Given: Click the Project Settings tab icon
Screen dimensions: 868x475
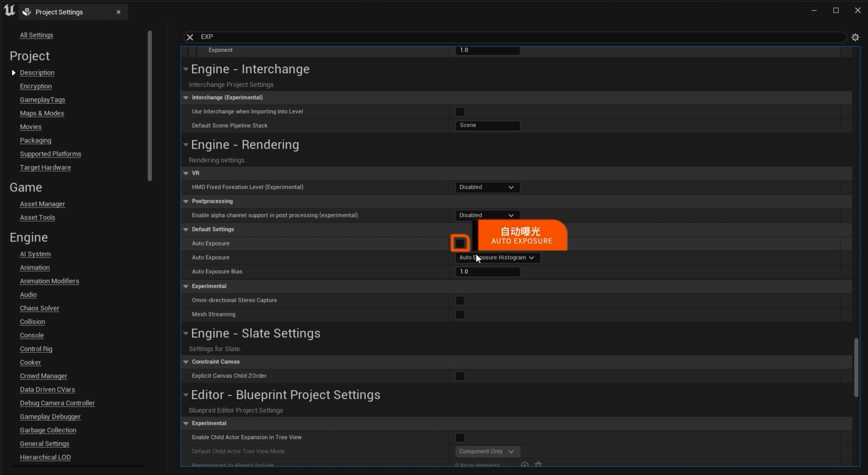Looking at the screenshot, I should [x=27, y=12].
